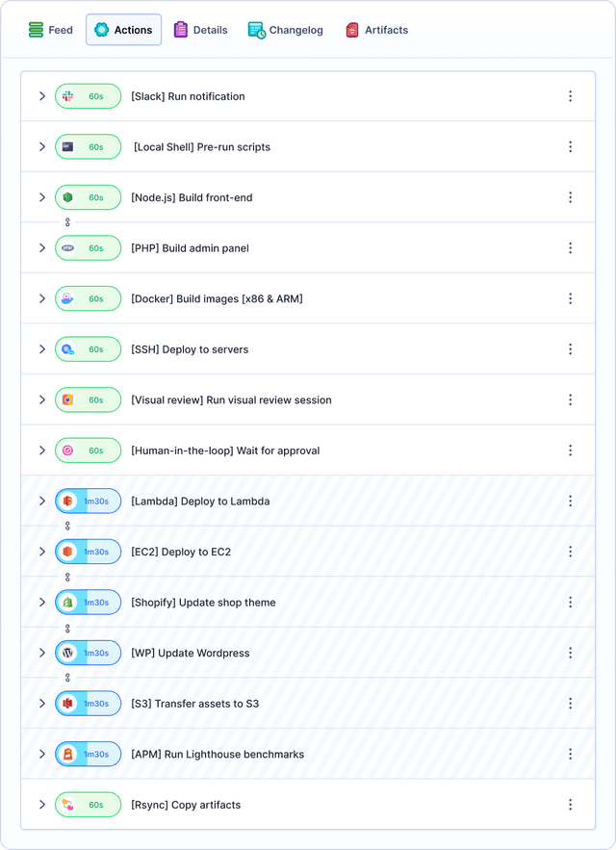
Task: Open kebab menu for Copy artifacts action
Action: click(x=570, y=805)
